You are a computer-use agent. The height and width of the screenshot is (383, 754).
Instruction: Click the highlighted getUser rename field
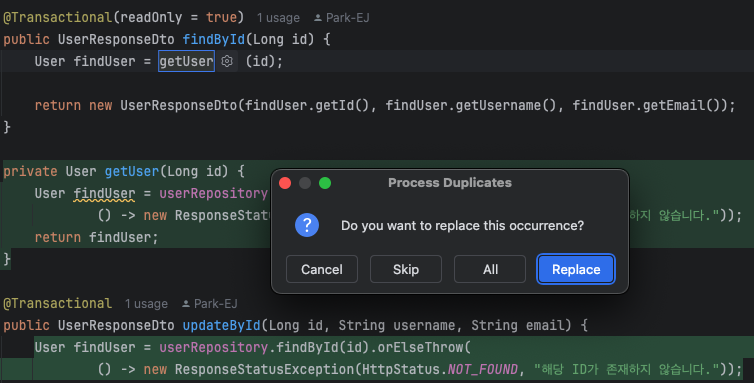tap(186, 61)
